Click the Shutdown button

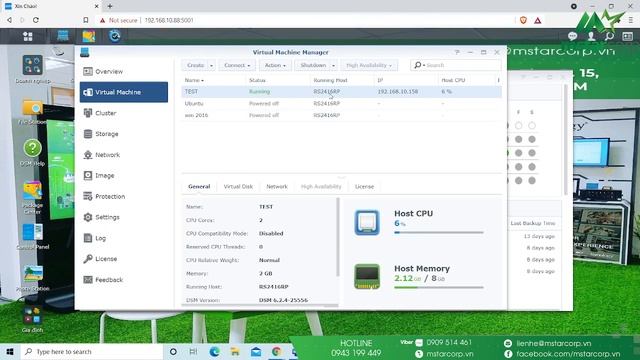[x=313, y=65]
